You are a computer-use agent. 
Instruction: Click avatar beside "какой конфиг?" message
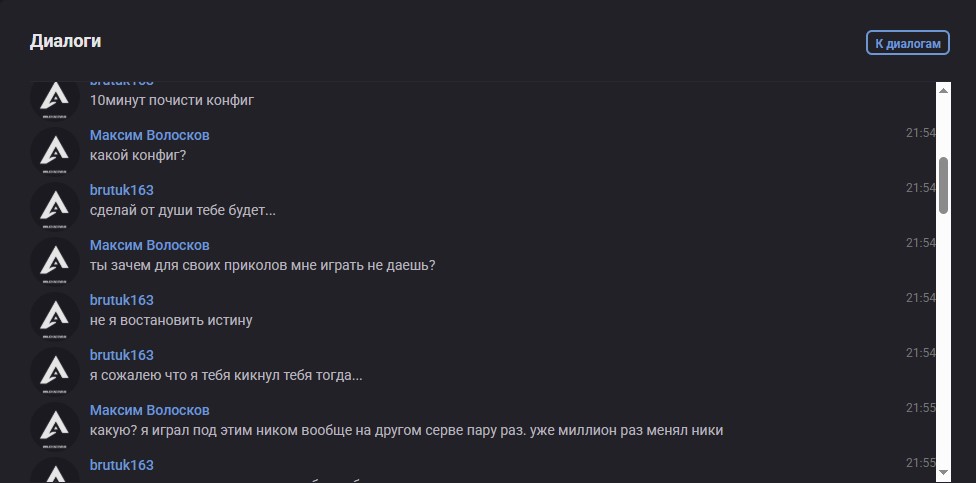point(55,152)
